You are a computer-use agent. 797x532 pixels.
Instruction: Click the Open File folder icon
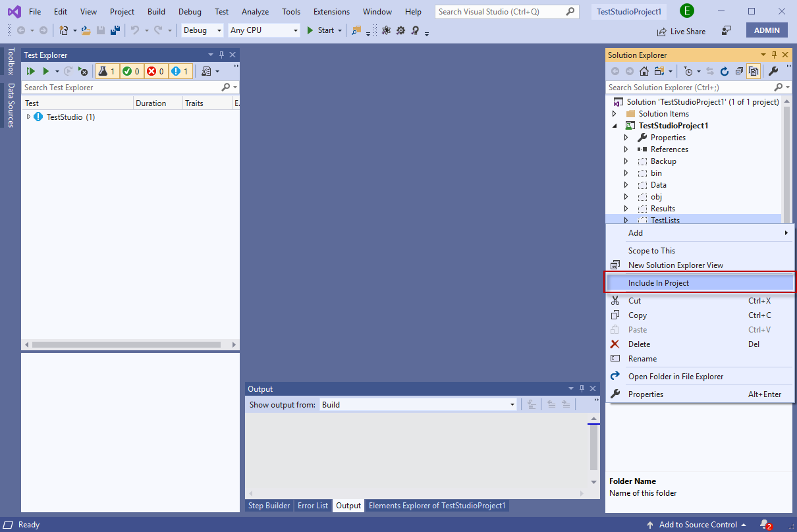point(86,30)
